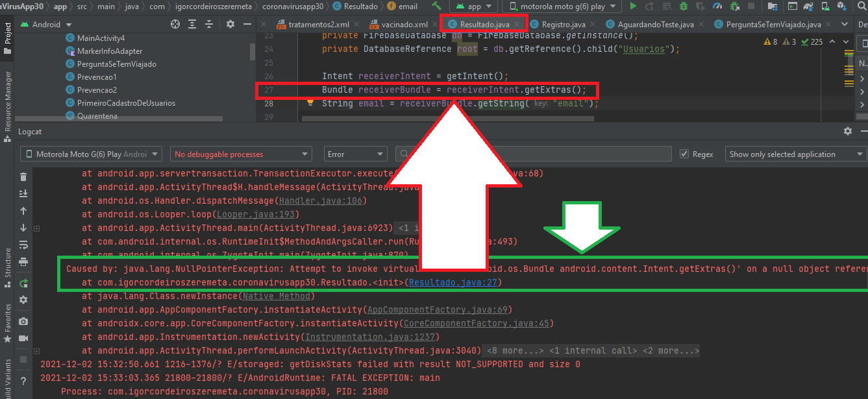Open the Favorites side tab
This screenshot has height=399, width=868.
(x=8, y=322)
